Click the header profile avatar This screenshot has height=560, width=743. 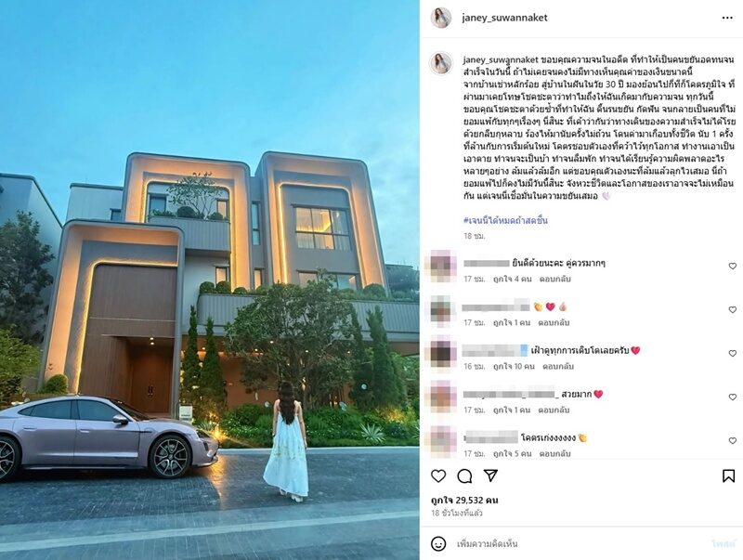coord(440,18)
